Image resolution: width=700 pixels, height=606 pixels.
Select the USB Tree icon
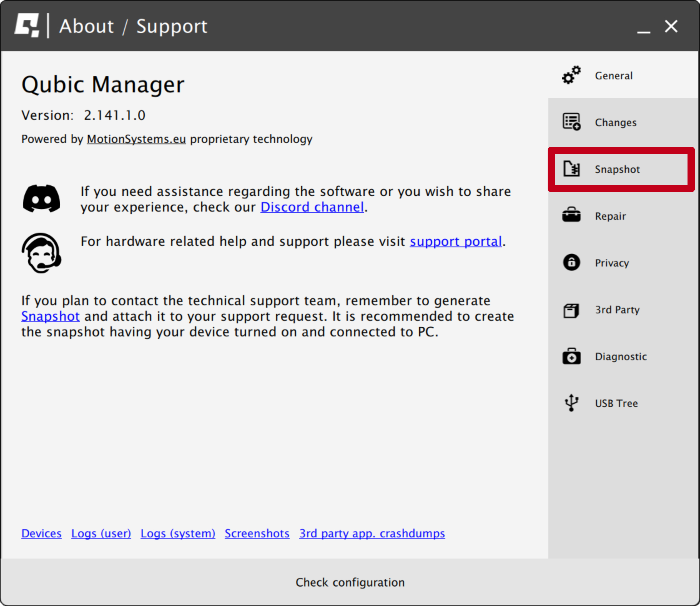[571, 403]
